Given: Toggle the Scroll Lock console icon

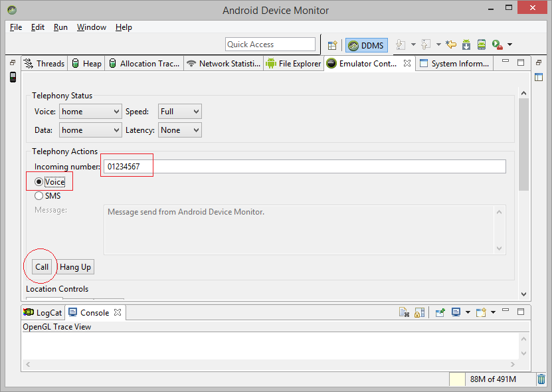Looking at the screenshot, I should (x=420, y=312).
